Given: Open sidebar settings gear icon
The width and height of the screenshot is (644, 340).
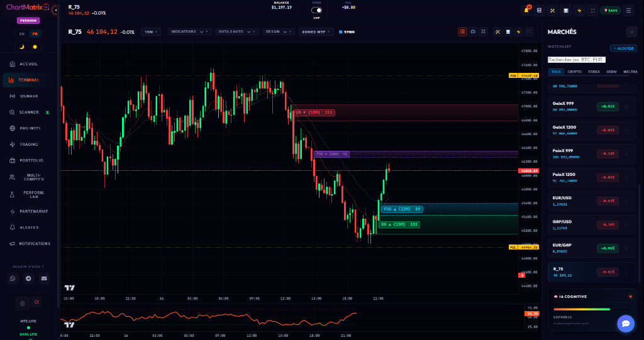Looking at the screenshot, I should tap(23, 304).
